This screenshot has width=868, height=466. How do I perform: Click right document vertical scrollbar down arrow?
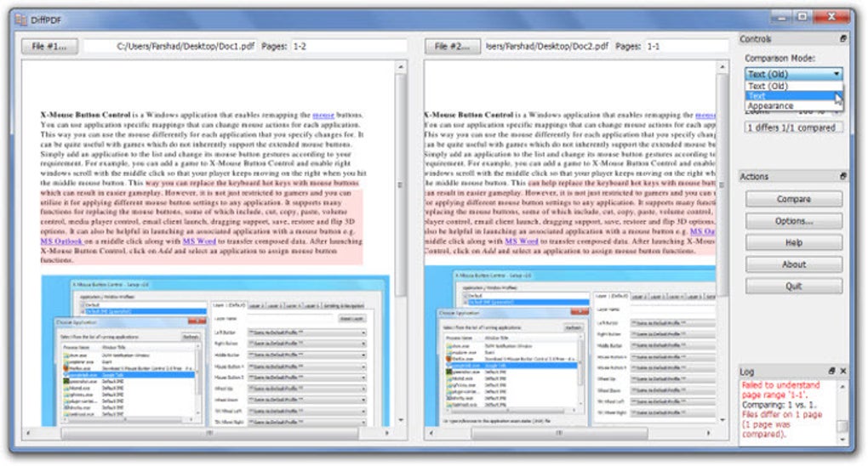point(722,420)
